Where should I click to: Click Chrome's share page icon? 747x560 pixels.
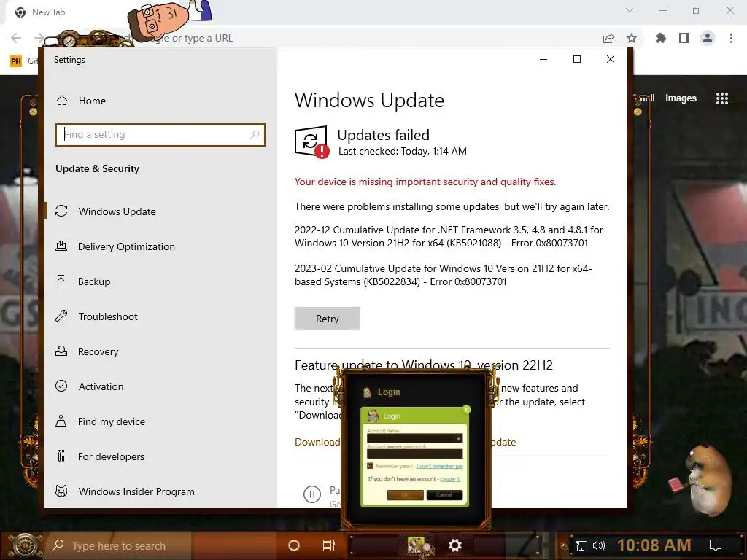608,38
